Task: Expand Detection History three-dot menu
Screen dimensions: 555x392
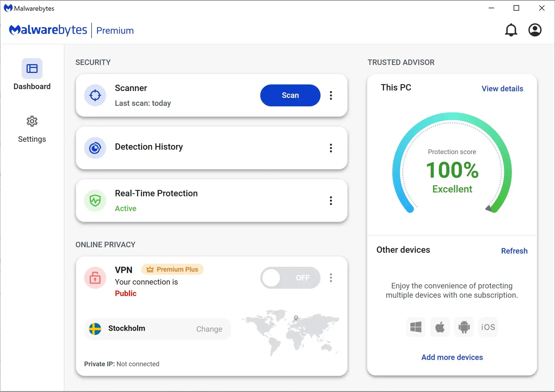Action: 331,148
